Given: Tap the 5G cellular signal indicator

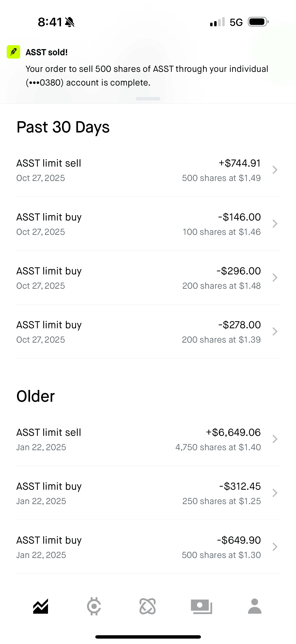Looking at the screenshot, I should pyautogui.click(x=236, y=22).
